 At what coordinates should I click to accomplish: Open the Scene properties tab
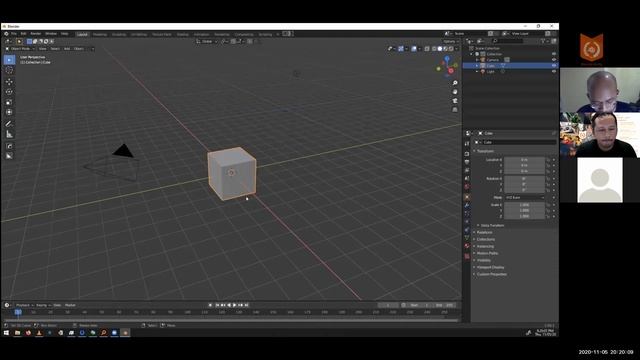467,178
